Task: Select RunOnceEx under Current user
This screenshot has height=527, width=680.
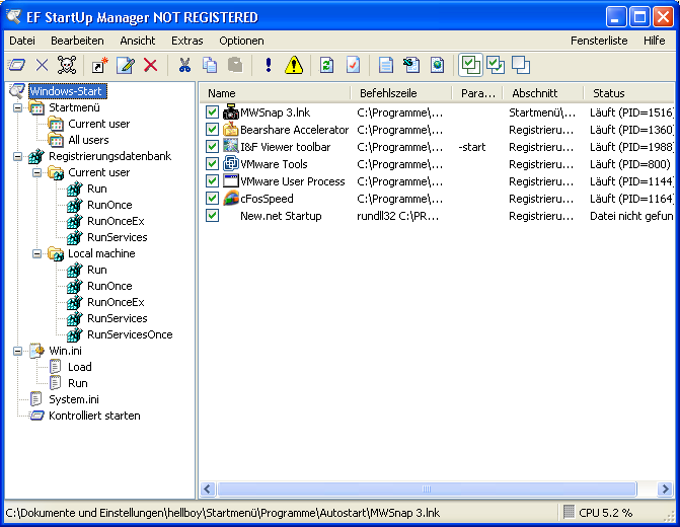Action: coord(116,221)
